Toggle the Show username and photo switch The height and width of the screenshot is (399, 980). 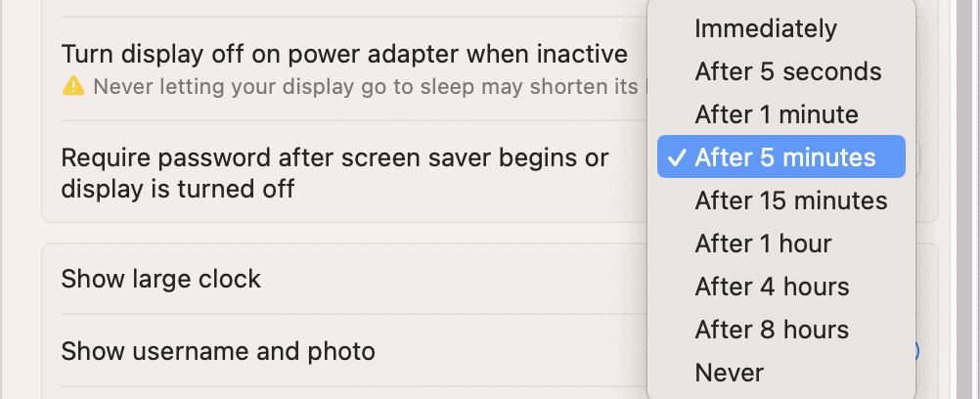click(x=916, y=350)
